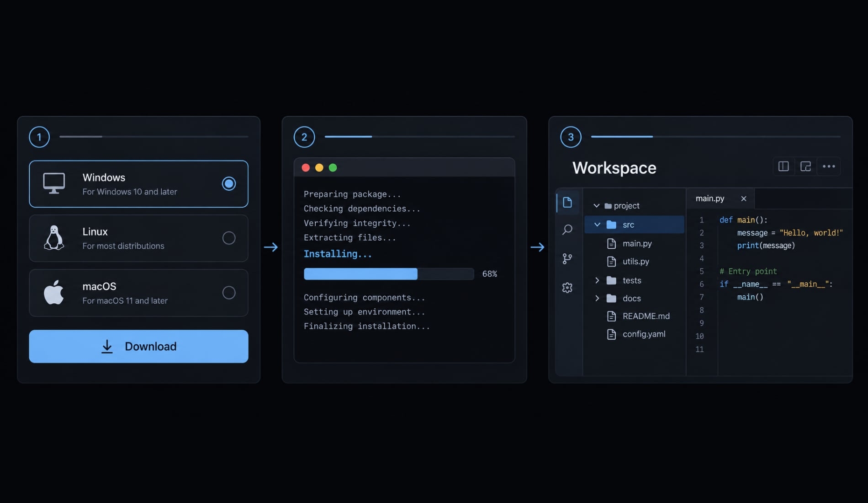Click line number 11 in the editor
Image resolution: width=868 pixels, height=503 pixels.
(x=699, y=349)
